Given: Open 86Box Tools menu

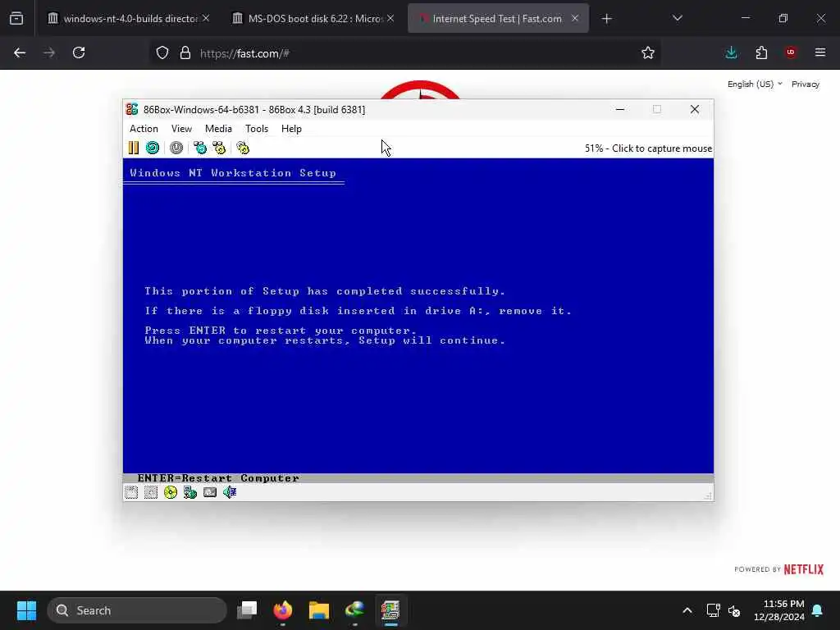Looking at the screenshot, I should [x=257, y=129].
